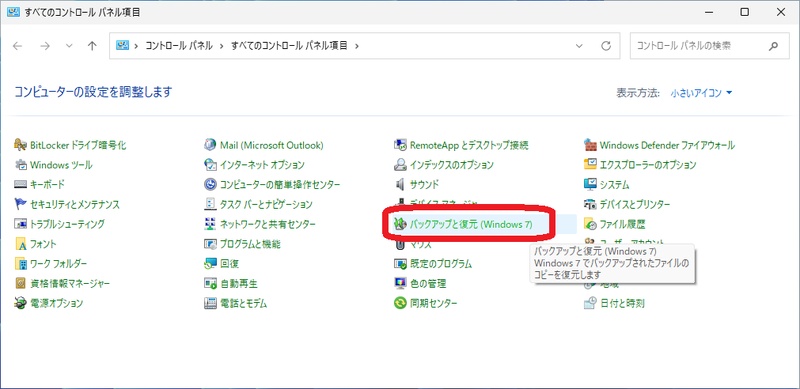The width and height of the screenshot is (800, 389).
Task: Open ワーク フォルダー icon
Action: [x=21, y=263]
